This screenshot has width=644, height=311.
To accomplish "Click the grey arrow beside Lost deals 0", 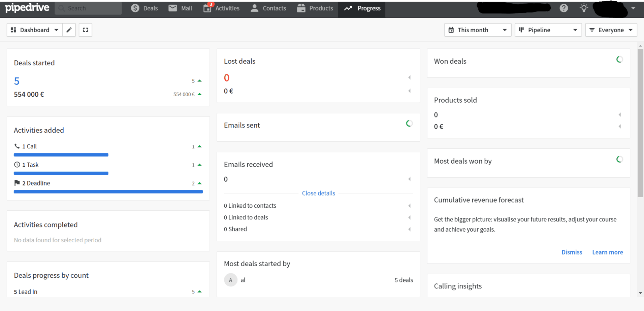I will pyautogui.click(x=410, y=77).
